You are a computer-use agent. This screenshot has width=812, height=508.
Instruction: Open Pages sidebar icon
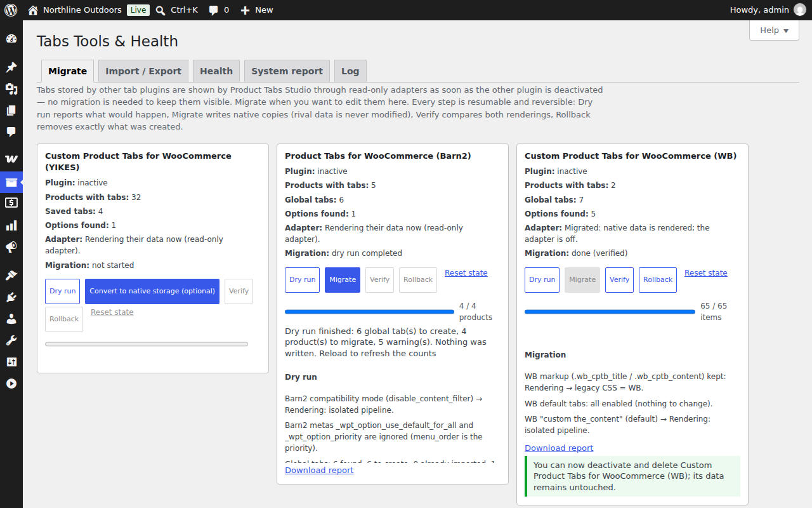[x=11, y=110]
